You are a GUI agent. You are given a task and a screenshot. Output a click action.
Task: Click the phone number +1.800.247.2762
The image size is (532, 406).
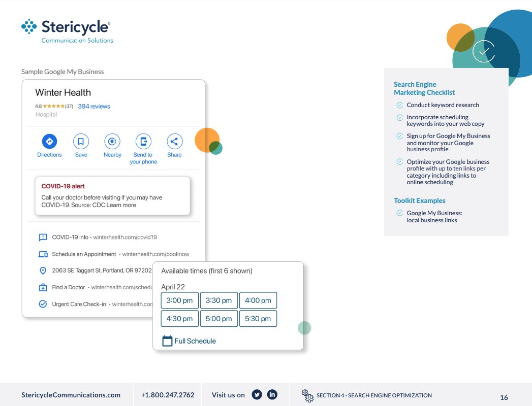(x=168, y=395)
